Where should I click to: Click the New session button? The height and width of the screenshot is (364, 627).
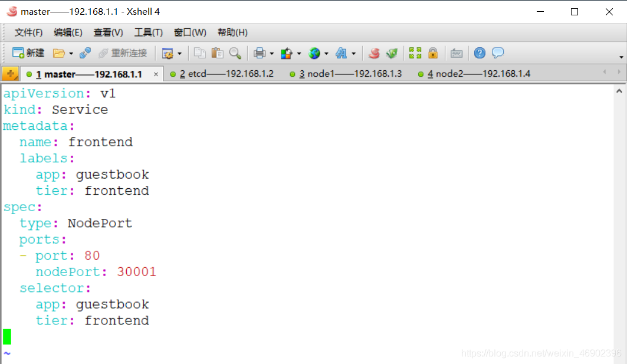pos(28,53)
